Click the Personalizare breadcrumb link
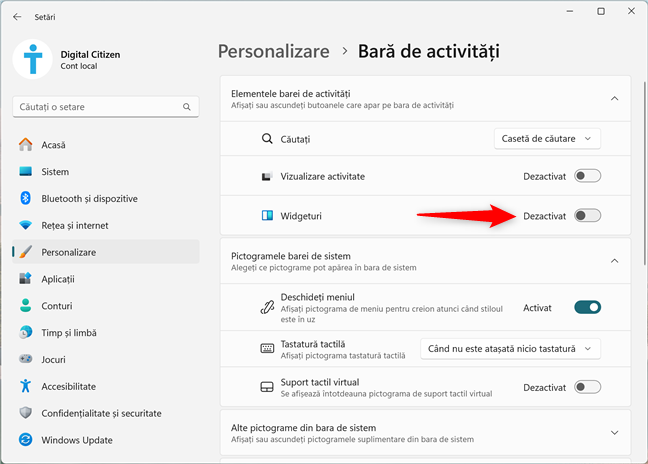The height and width of the screenshot is (464, 648). tap(274, 52)
